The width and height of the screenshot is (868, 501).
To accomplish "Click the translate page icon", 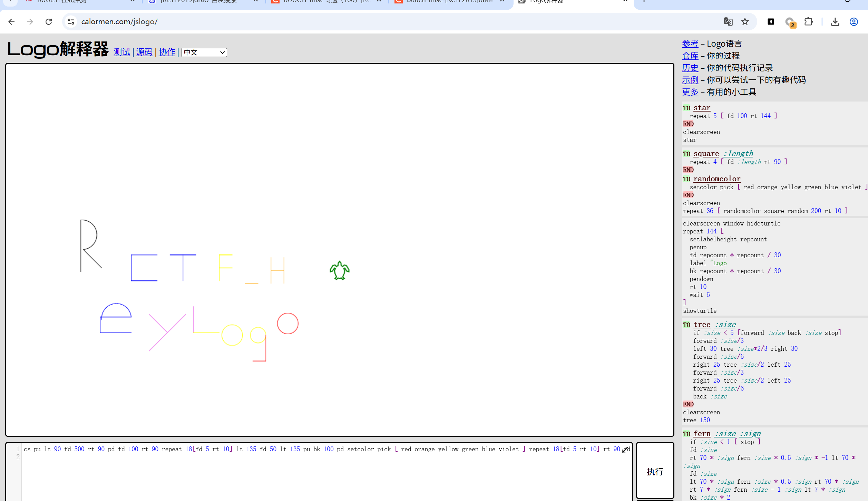I will coord(728,22).
